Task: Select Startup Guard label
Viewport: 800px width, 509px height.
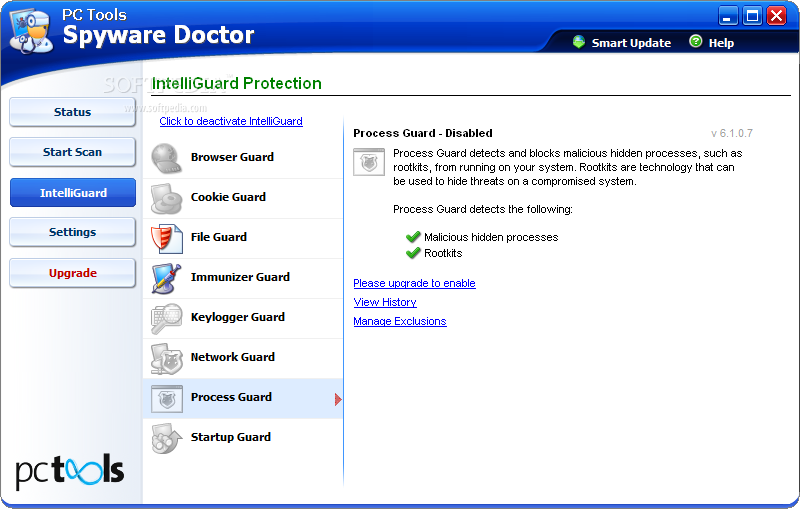Action: (x=231, y=437)
